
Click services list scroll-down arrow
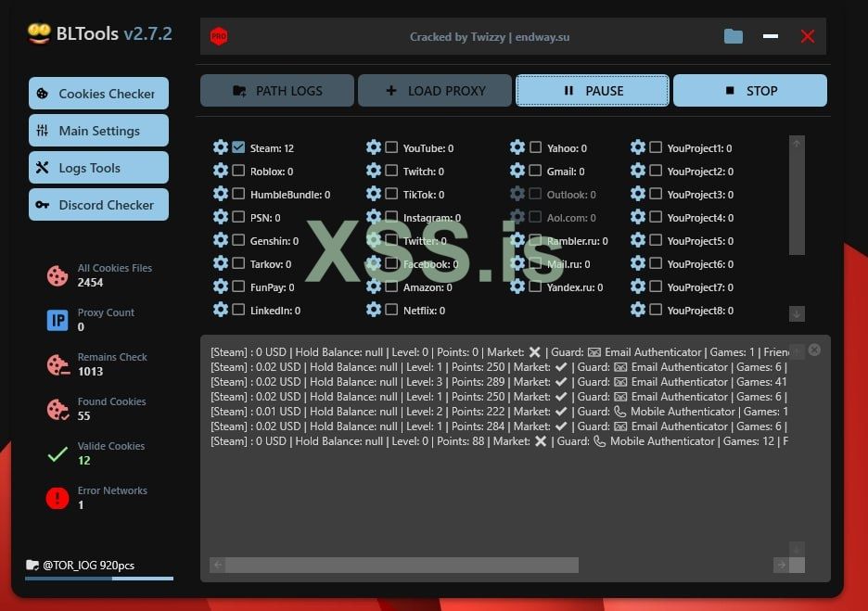click(797, 313)
